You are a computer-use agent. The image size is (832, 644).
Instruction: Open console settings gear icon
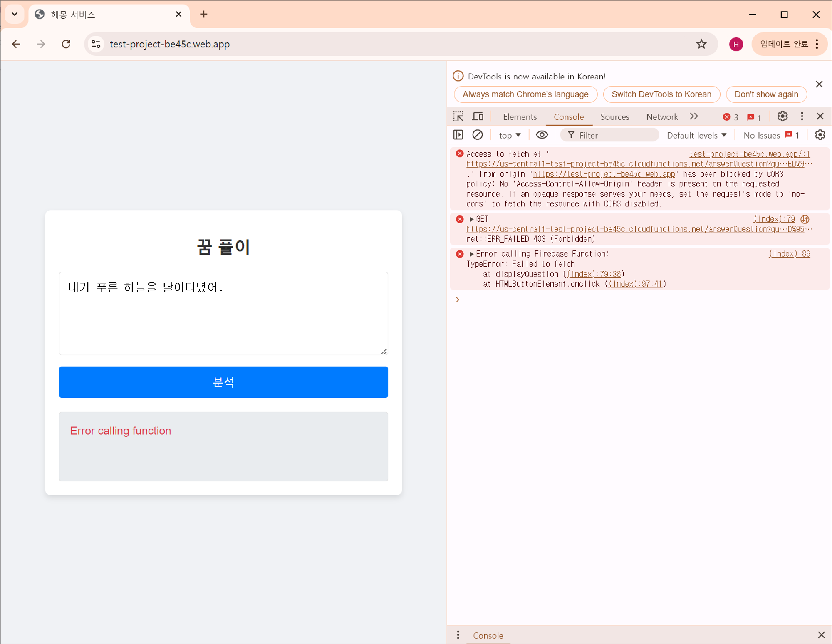click(820, 135)
